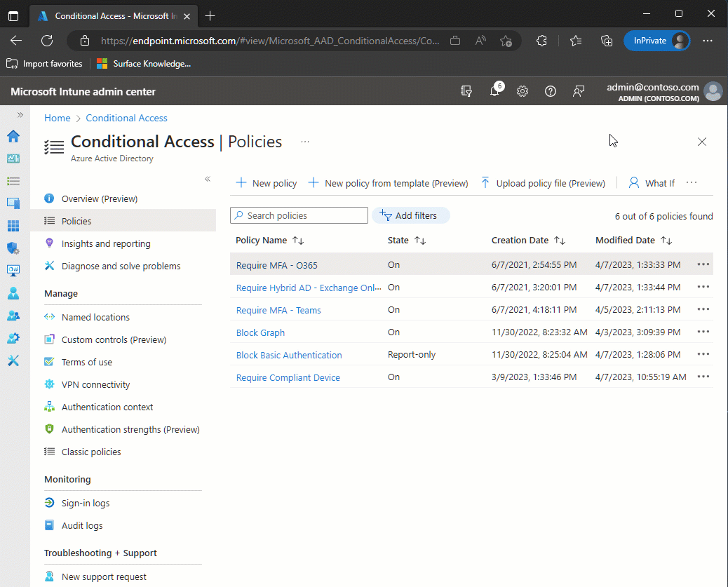Viewport: 728px width, 587px height.
Task: Select the Groups icon in the sidebar
Action: point(13,316)
